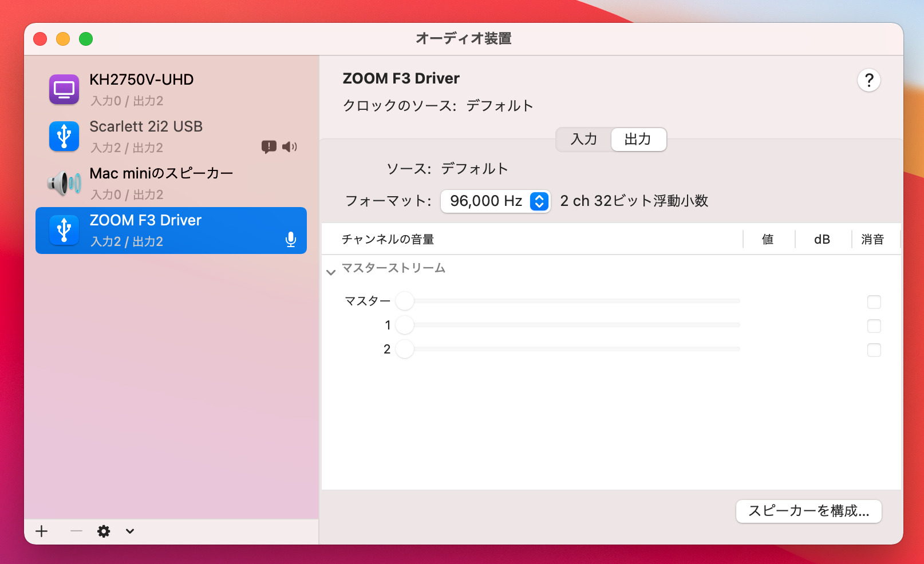Click the channel 1 volume slider
The height and width of the screenshot is (564, 924).
(568, 325)
